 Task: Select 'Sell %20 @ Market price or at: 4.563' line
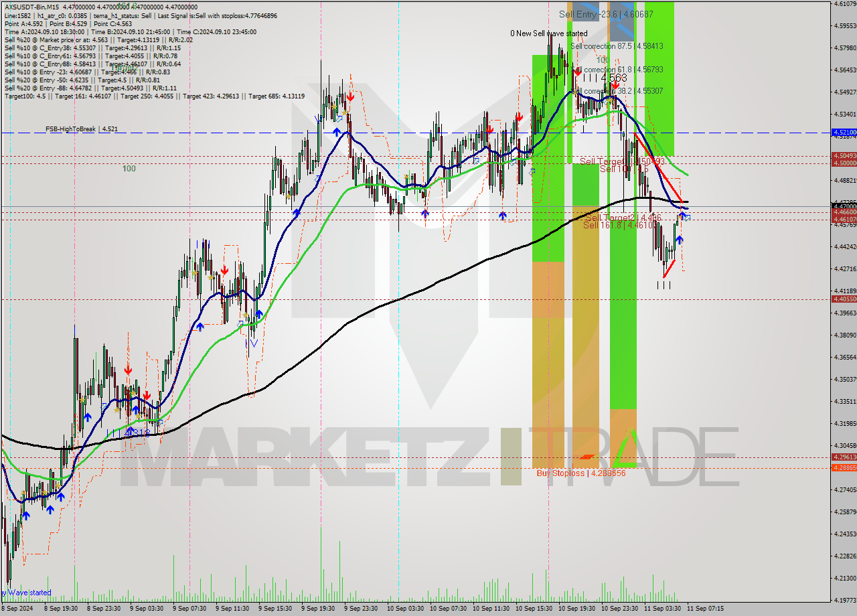point(98,40)
